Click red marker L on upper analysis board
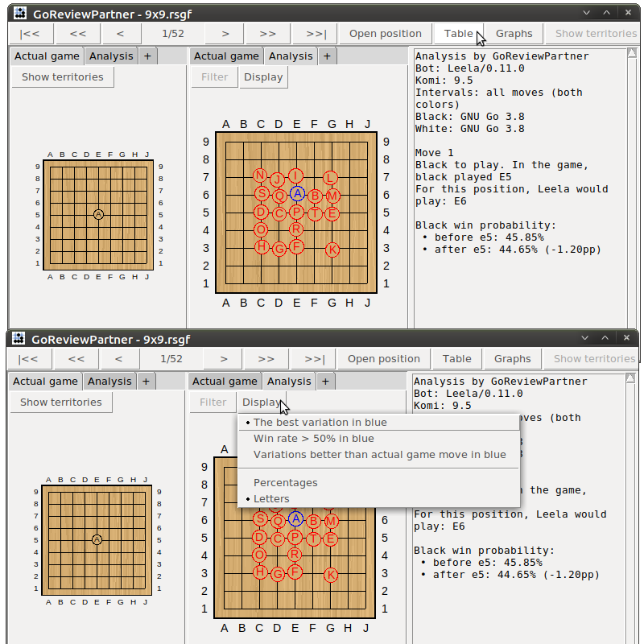The height and width of the screenshot is (644, 644). pyautogui.click(x=331, y=177)
